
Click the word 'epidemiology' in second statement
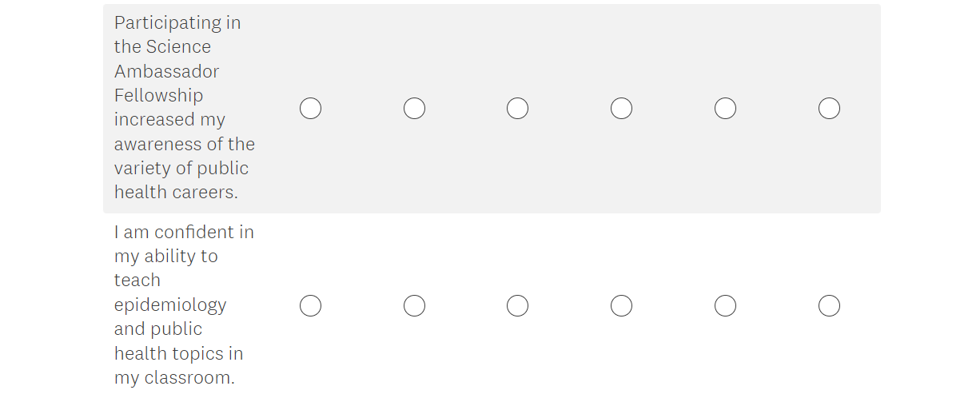[170, 304]
